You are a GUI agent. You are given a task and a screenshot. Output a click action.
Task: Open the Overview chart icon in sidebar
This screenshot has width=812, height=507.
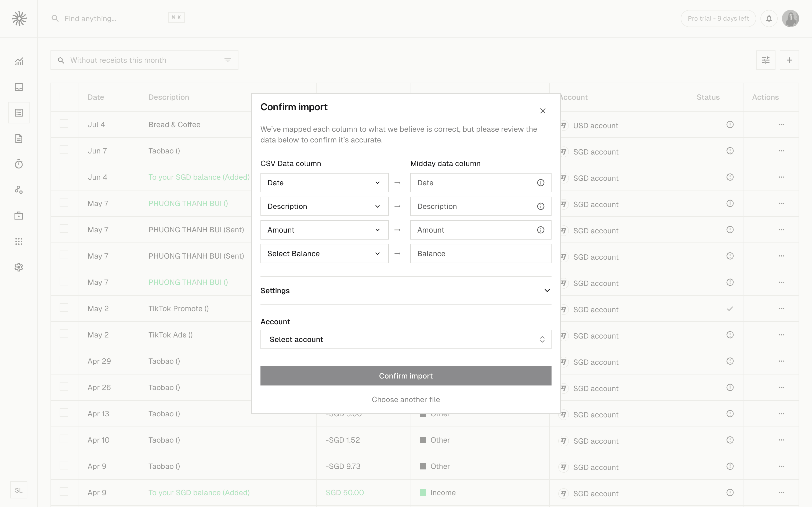19,61
